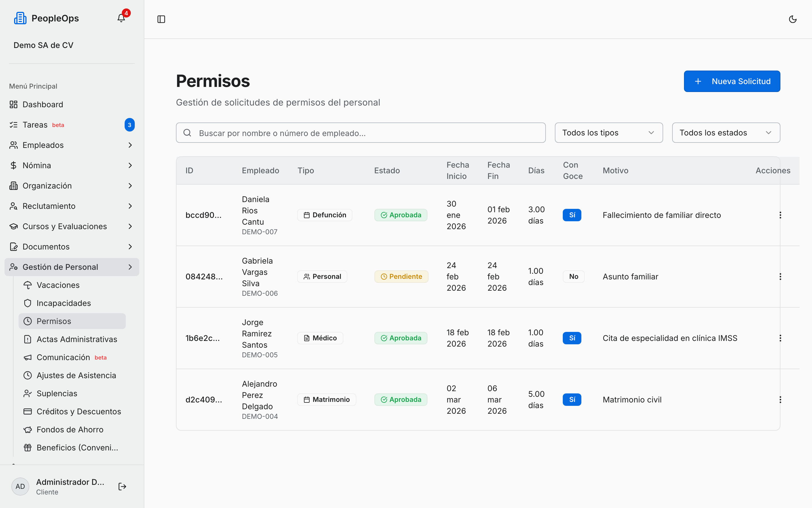
Task: Click the Personal type badge
Action: point(322,277)
